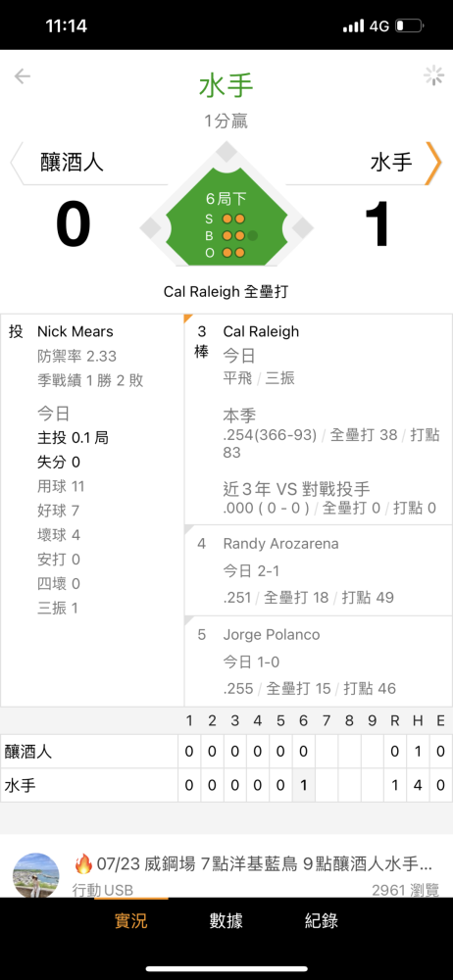Tap the left chevron beside 釀酒人
The width and height of the screenshot is (453, 980).
point(17,164)
